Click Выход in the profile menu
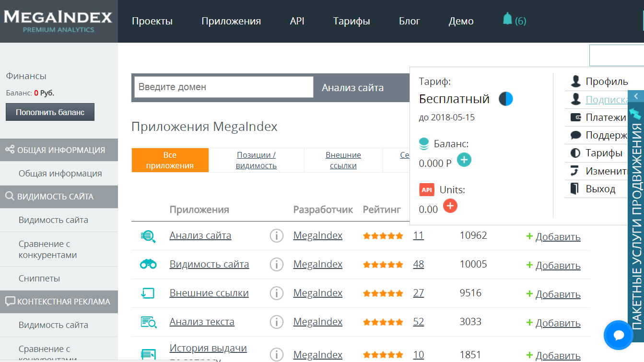Screen dimensions: 644x362 click(x=600, y=188)
